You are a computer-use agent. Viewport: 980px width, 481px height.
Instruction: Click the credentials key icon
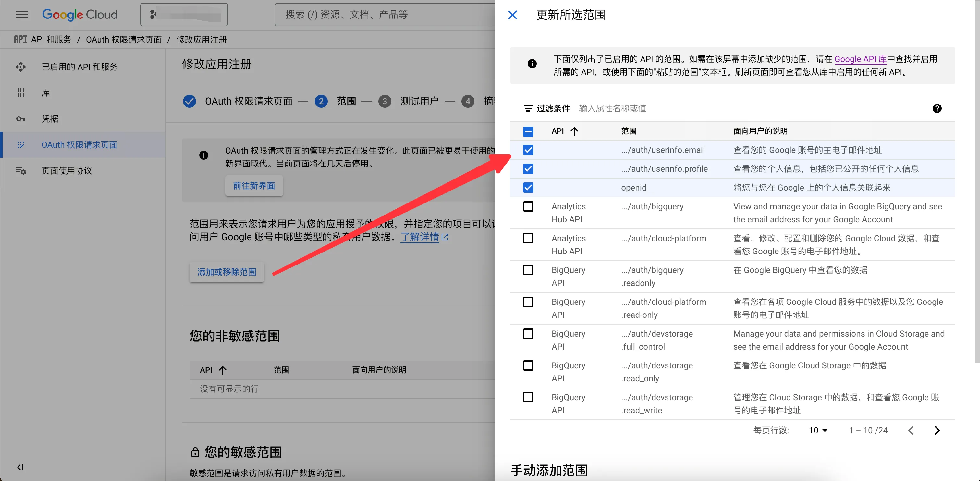tap(20, 119)
